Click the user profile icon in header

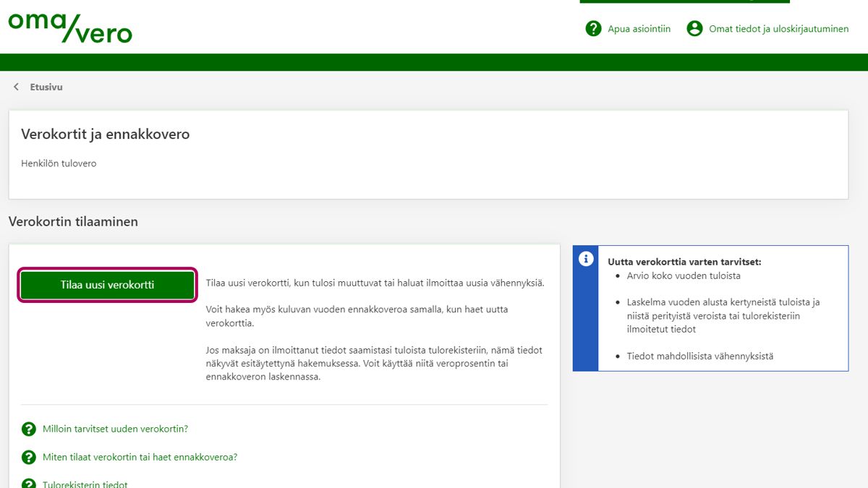694,29
